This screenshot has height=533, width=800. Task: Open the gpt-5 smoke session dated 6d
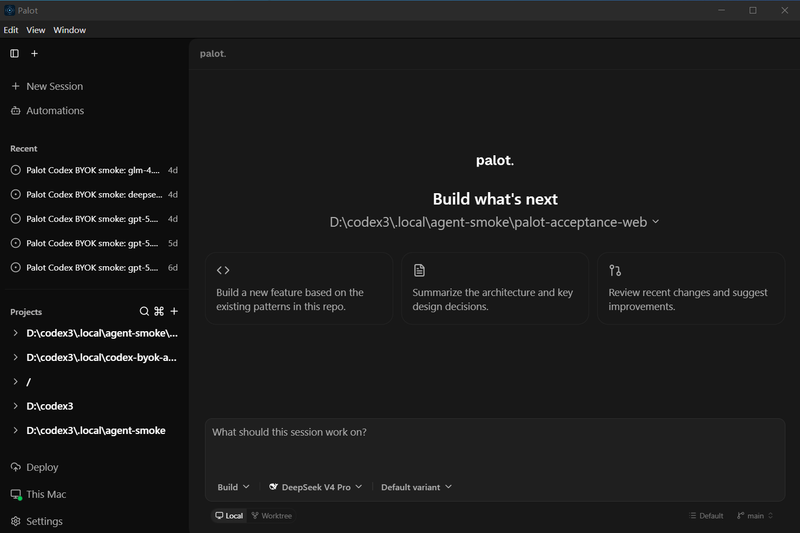click(94, 267)
